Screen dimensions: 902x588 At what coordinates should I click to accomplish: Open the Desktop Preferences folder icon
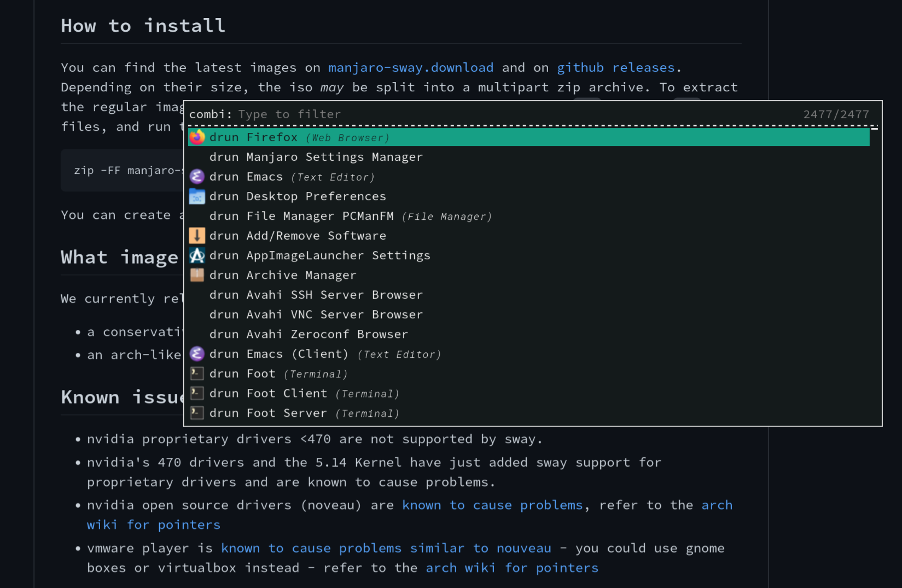click(x=197, y=196)
